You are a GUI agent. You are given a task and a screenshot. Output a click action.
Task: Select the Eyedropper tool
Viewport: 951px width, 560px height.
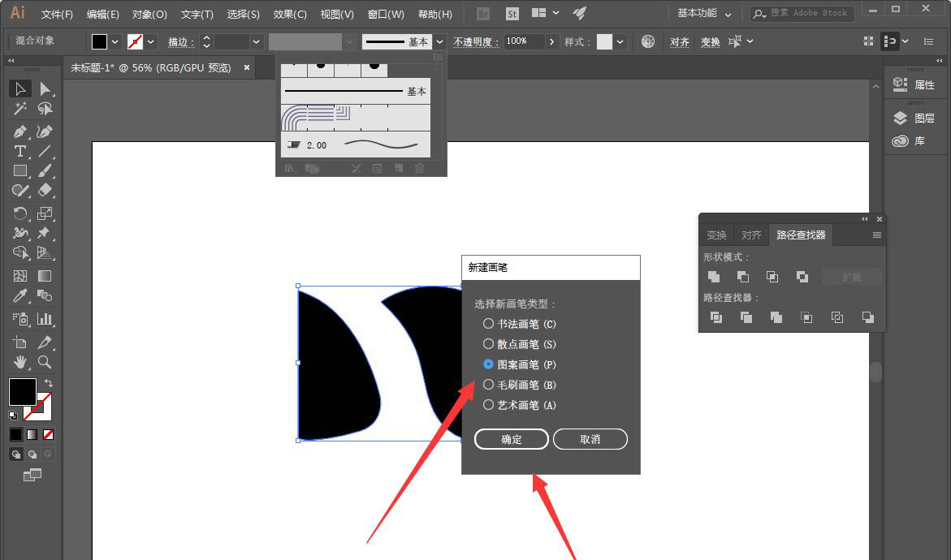click(20, 296)
